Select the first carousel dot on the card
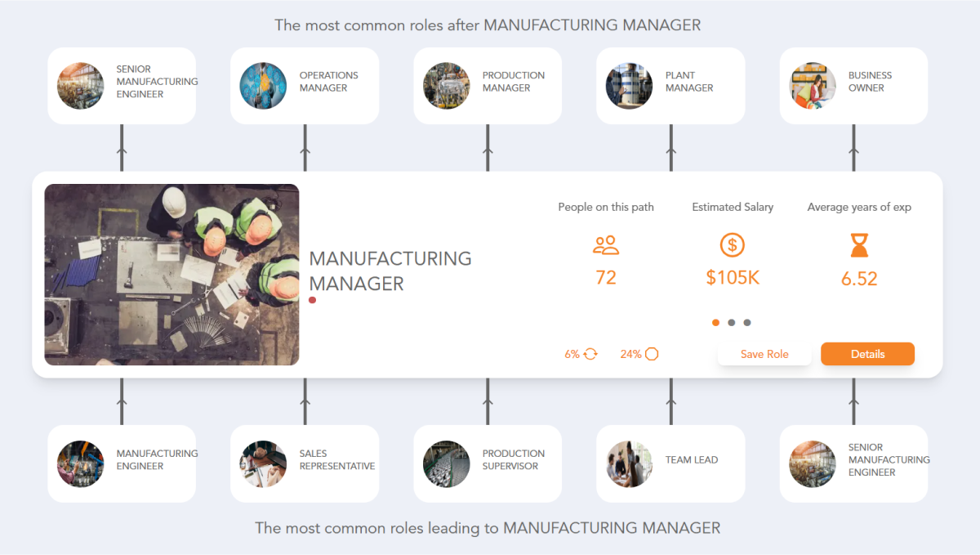Screen dimensions: 980x555 coord(715,322)
